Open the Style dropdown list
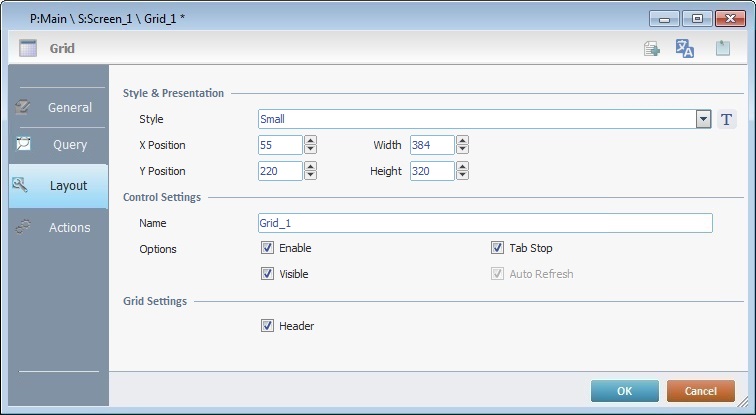 (703, 119)
